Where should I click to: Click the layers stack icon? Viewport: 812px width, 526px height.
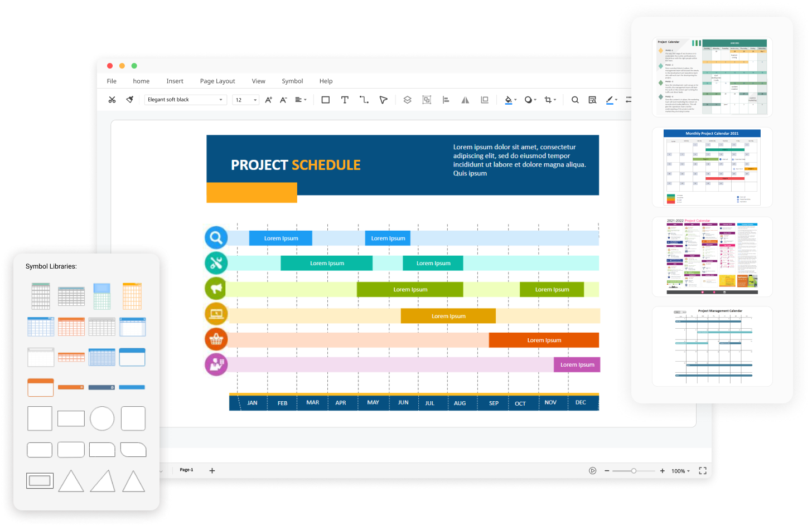[407, 100]
